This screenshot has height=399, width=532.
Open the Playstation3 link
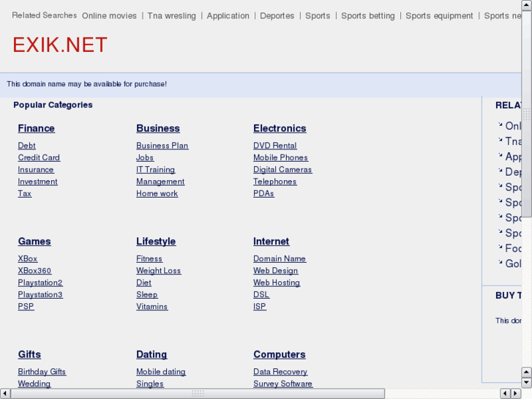pyautogui.click(x=40, y=294)
